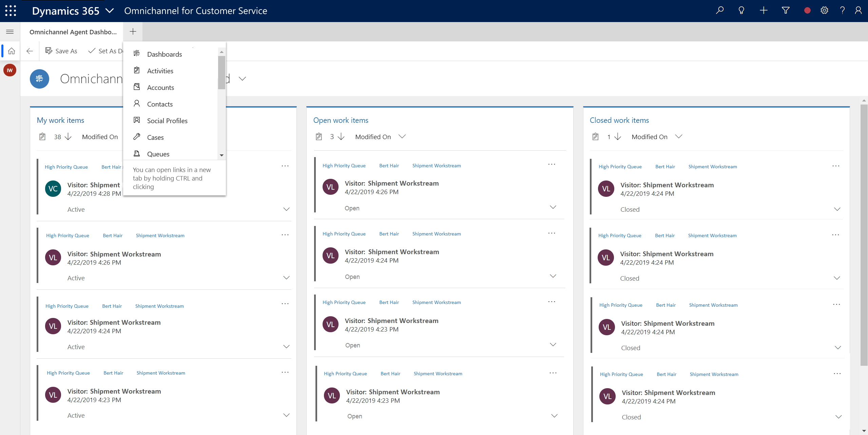This screenshot has width=868, height=435.
Task: Click the Activities icon in navigation menu
Action: pos(136,71)
